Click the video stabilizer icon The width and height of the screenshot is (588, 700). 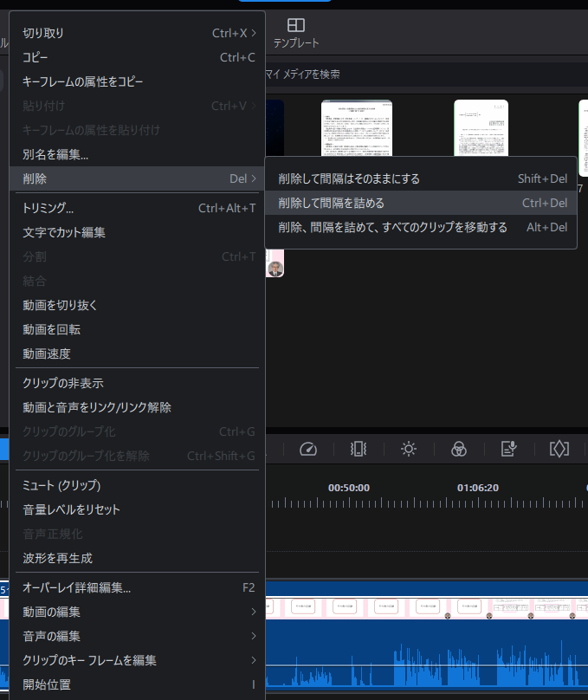(x=359, y=449)
